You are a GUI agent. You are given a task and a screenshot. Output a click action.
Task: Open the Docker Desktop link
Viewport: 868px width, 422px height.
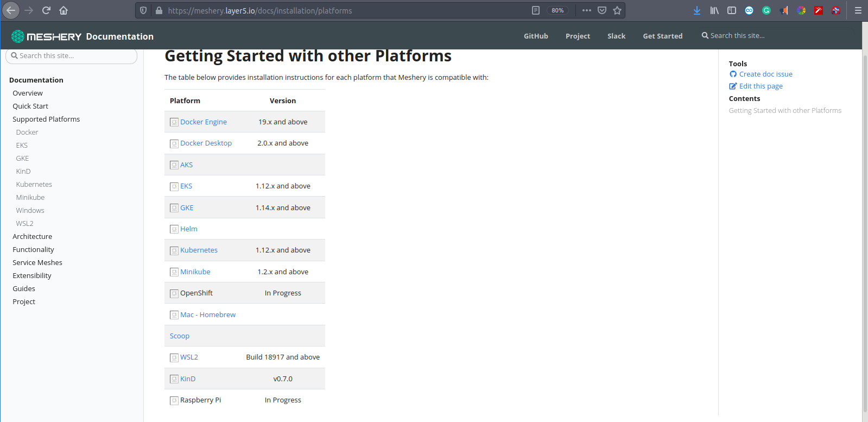tap(206, 143)
